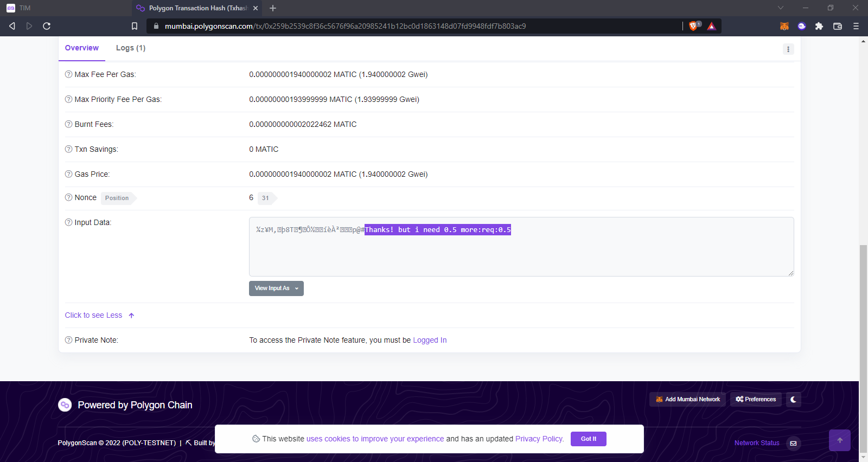Open MetaMask fox extension

point(784,26)
